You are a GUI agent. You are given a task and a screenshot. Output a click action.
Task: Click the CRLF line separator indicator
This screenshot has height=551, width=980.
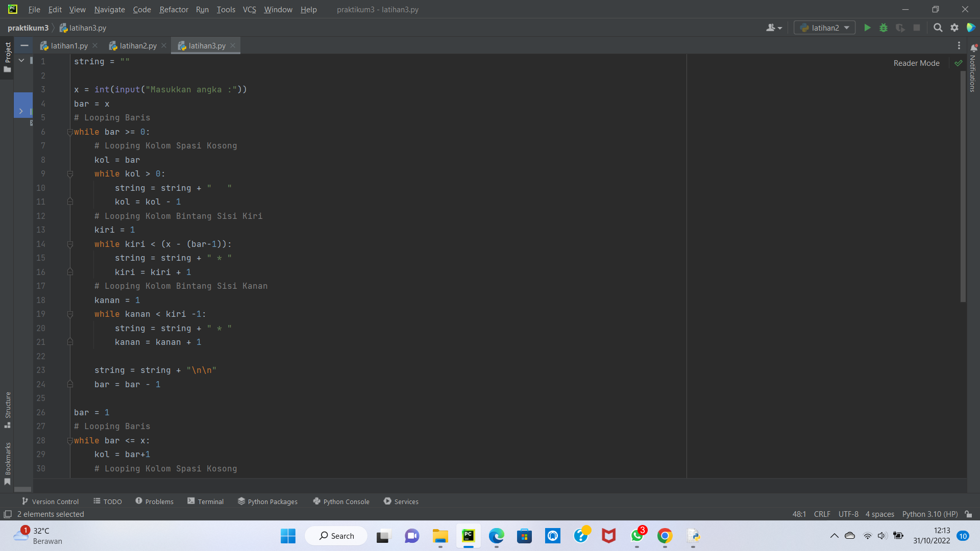822,514
